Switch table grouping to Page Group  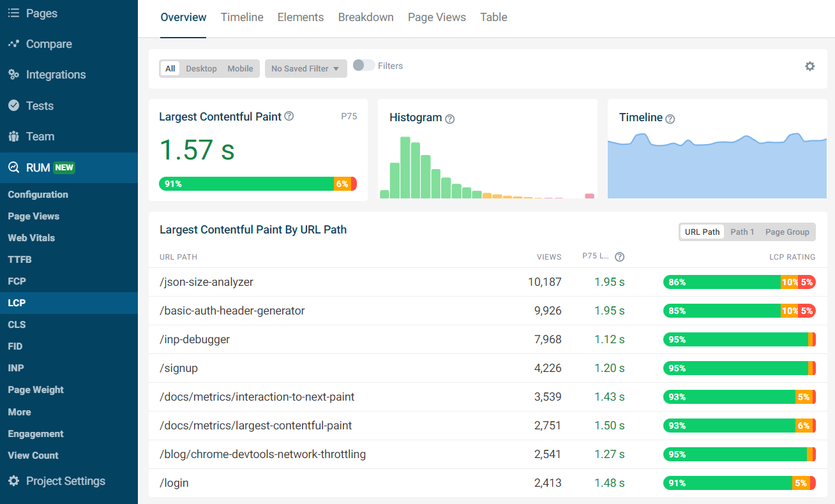pos(787,232)
